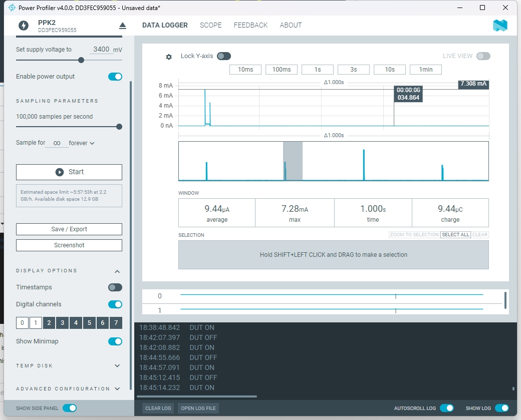Toggle the LIVE VIEW switch
The image size is (521, 420).
483,56
